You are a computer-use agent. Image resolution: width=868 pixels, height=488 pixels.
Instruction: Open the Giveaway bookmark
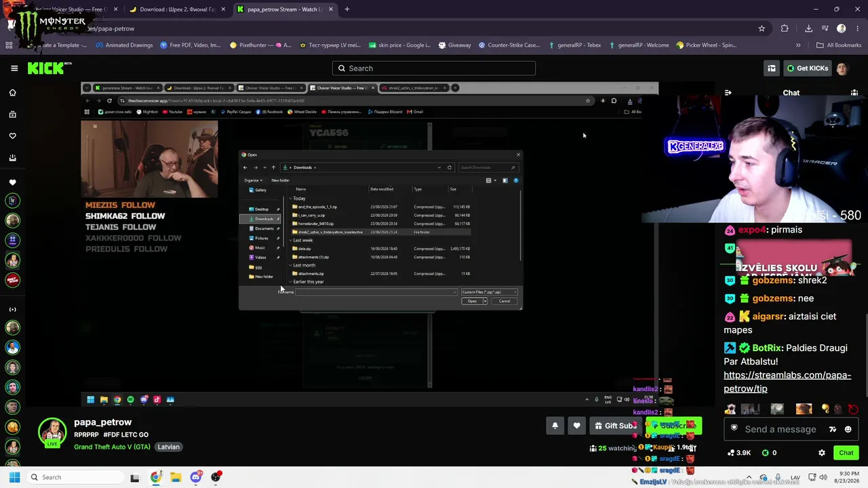coord(455,45)
